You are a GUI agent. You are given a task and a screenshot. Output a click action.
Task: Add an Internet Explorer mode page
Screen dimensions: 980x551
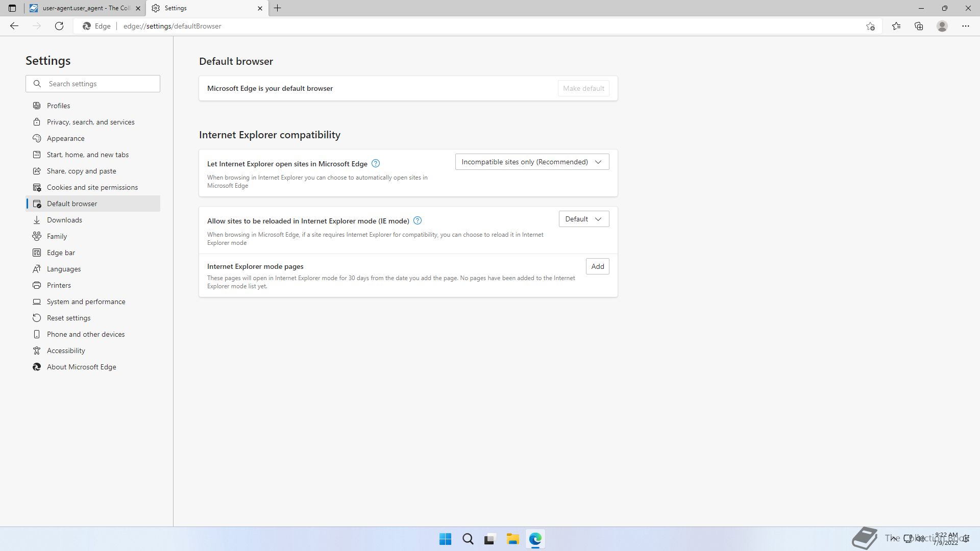(597, 266)
